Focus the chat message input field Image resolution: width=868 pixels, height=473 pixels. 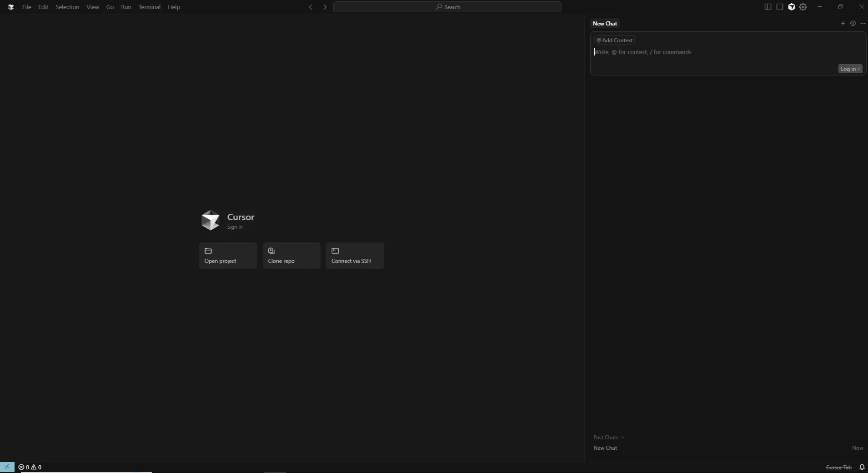[728, 52]
